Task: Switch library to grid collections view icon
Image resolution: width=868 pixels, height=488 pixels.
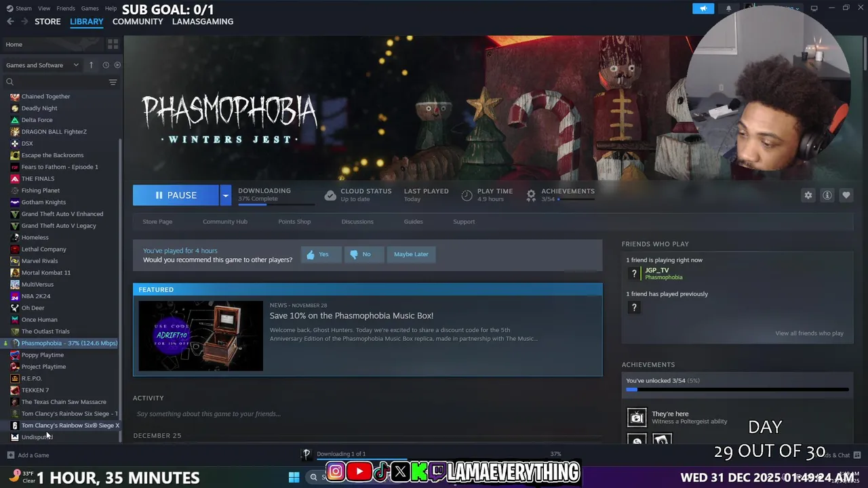Action: point(113,44)
